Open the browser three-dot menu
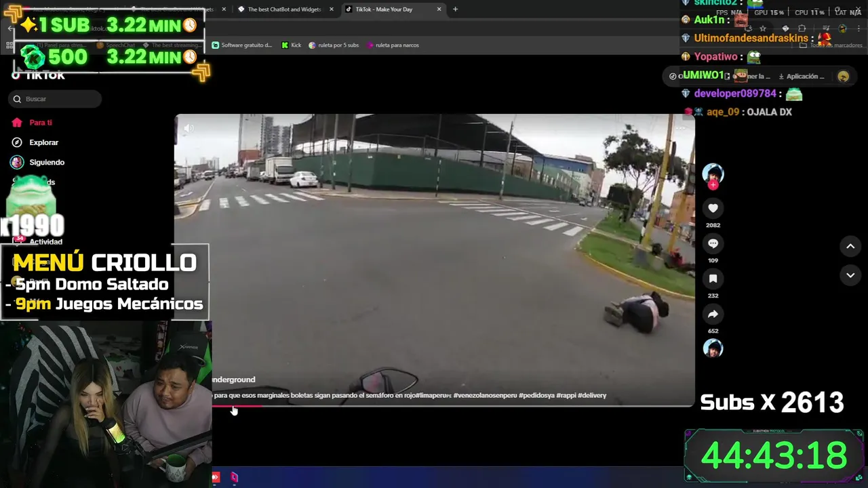Viewport: 868px width, 488px height. pyautogui.click(x=858, y=28)
